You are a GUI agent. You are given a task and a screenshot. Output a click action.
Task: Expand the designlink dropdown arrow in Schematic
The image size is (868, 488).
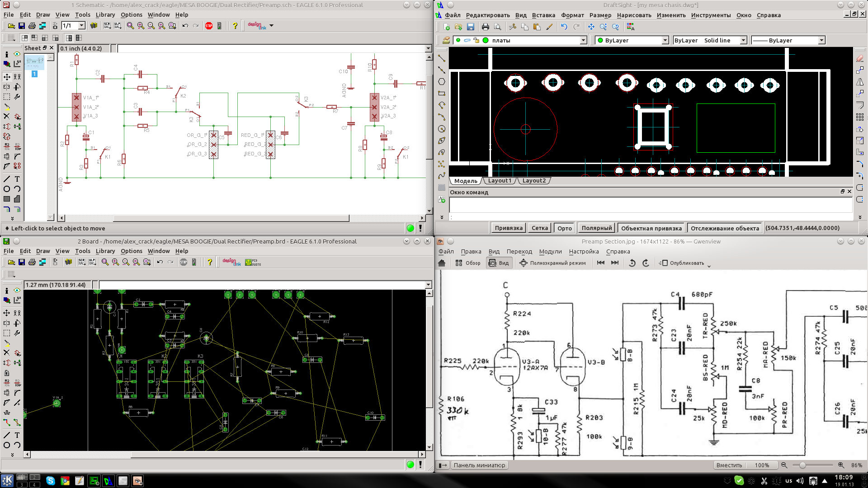(271, 26)
